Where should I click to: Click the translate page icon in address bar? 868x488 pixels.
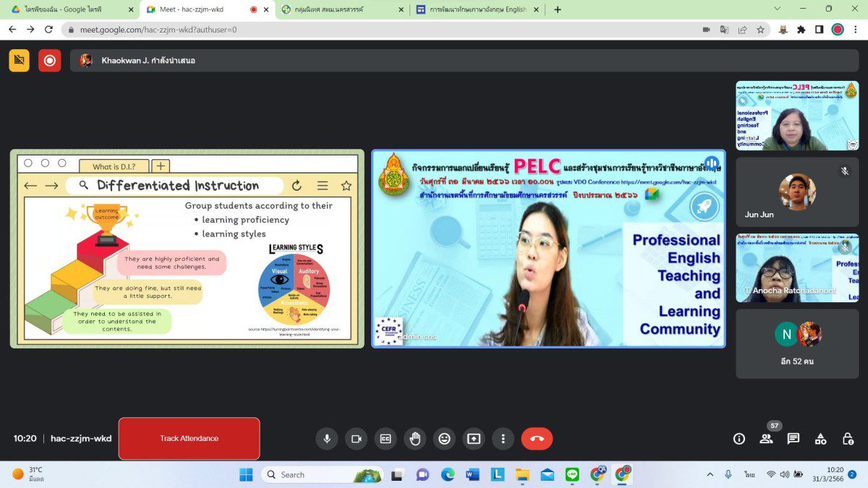click(724, 30)
